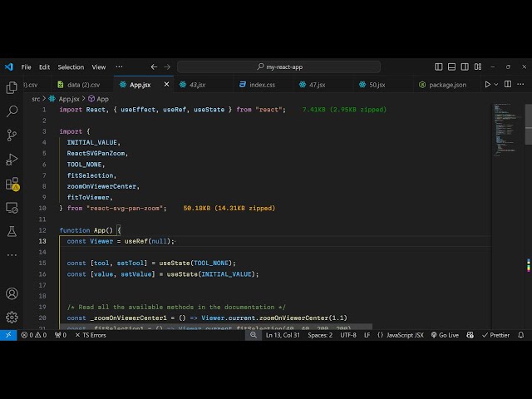This screenshot has width=532, height=399.
Task: Open the Search view icon
Action: coord(12,111)
